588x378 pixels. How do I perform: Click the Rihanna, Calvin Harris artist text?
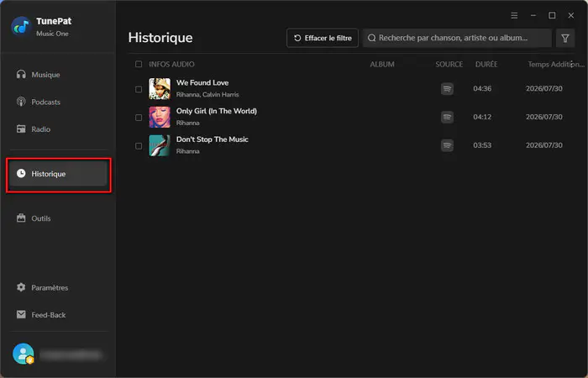click(x=207, y=94)
